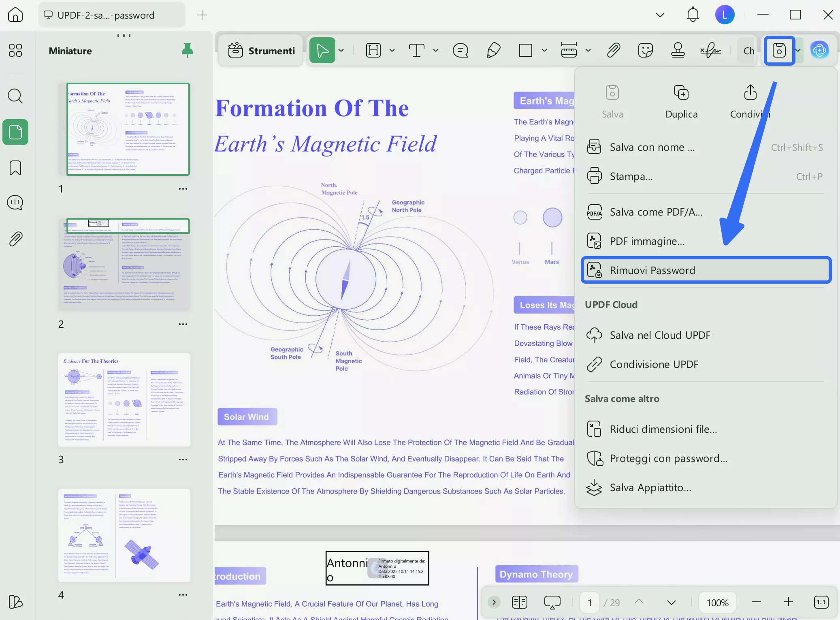The image size is (840, 620).
Task: Open the stamp tool
Action: point(678,51)
